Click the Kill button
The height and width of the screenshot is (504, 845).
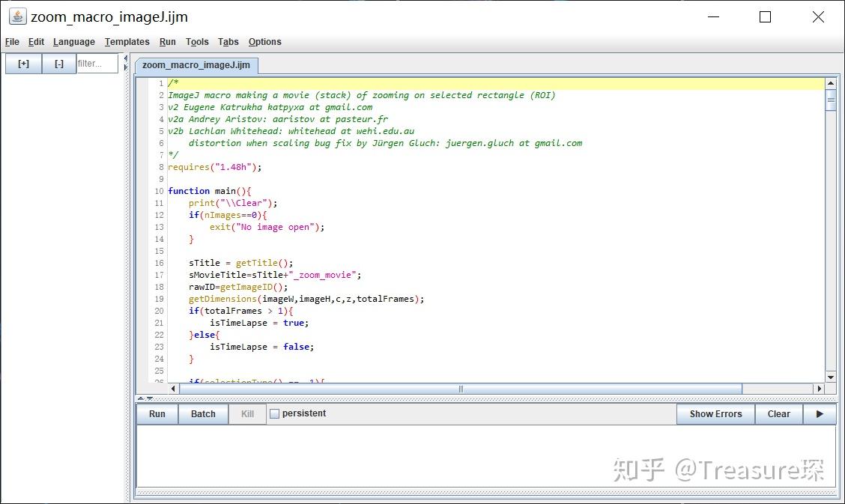pyautogui.click(x=247, y=414)
